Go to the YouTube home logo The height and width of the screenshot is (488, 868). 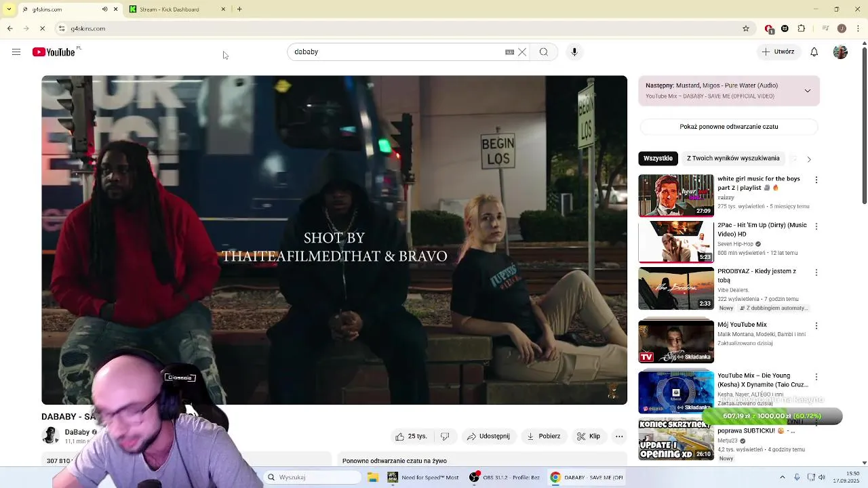(x=54, y=52)
